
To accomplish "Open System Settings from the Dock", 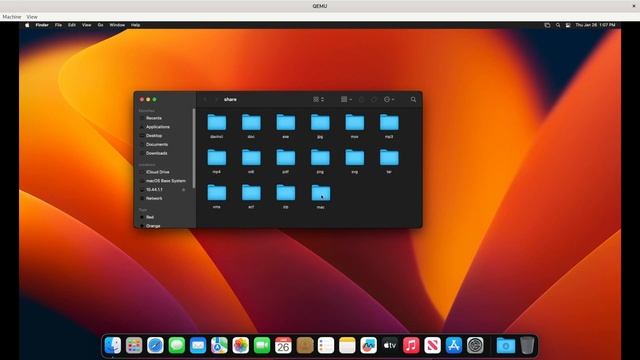I will coord(475,345).
